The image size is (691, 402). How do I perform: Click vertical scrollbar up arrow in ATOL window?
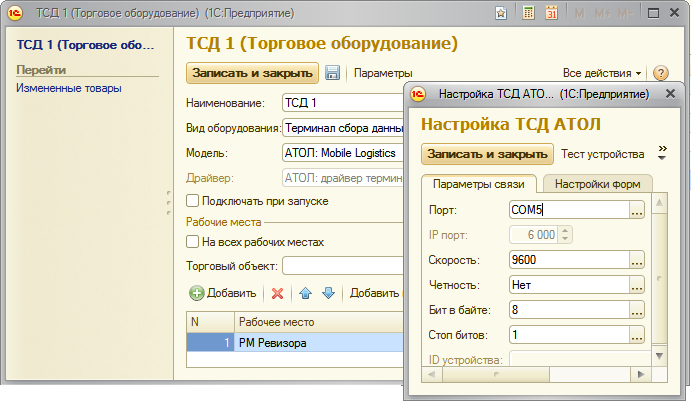pos(659,203)
